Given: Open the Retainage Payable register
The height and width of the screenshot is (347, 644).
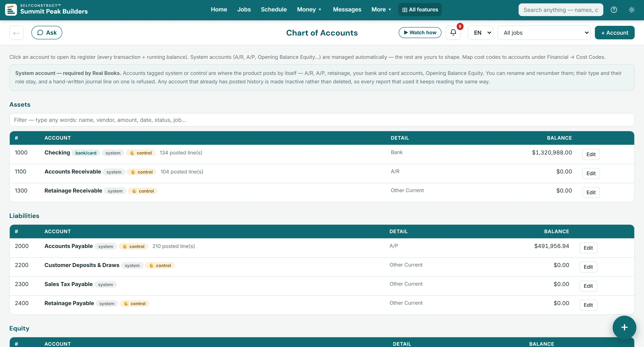Looking at the screenshot, I should [x=69, y=303].
